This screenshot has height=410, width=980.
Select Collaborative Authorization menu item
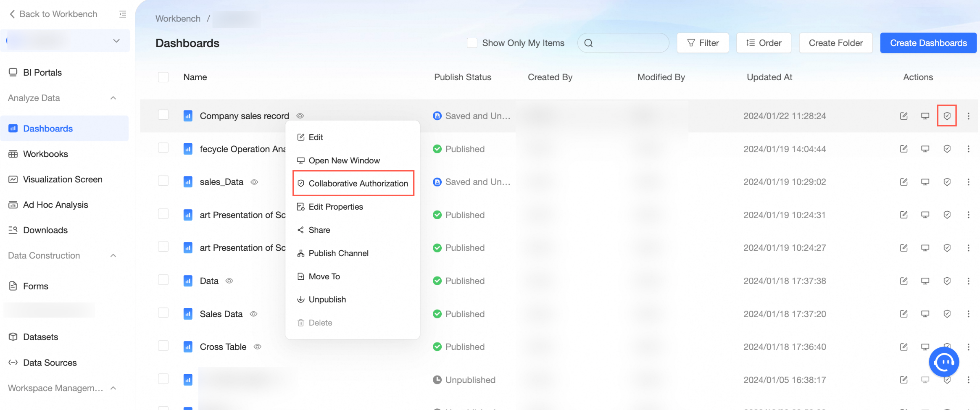[x=353, y=183]
